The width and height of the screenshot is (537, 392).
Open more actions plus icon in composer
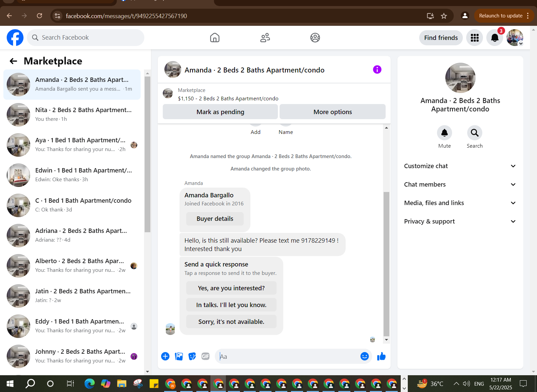pos(165,356)
